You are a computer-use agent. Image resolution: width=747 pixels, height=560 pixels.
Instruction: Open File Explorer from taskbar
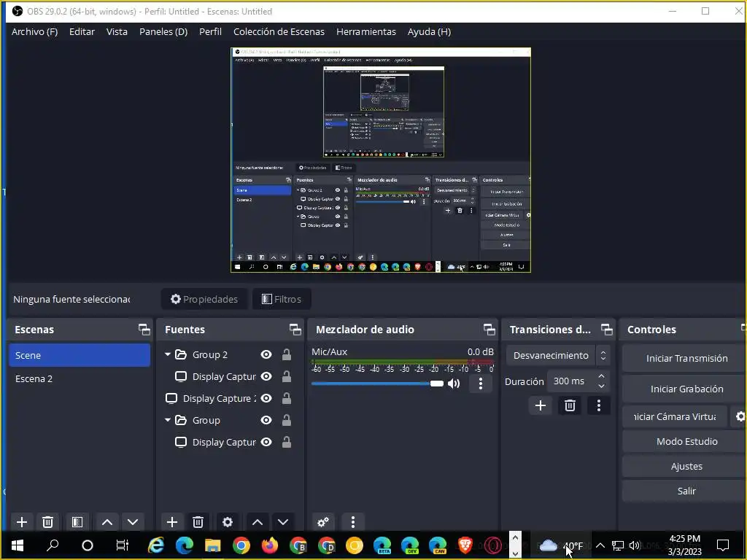[212, 545]
